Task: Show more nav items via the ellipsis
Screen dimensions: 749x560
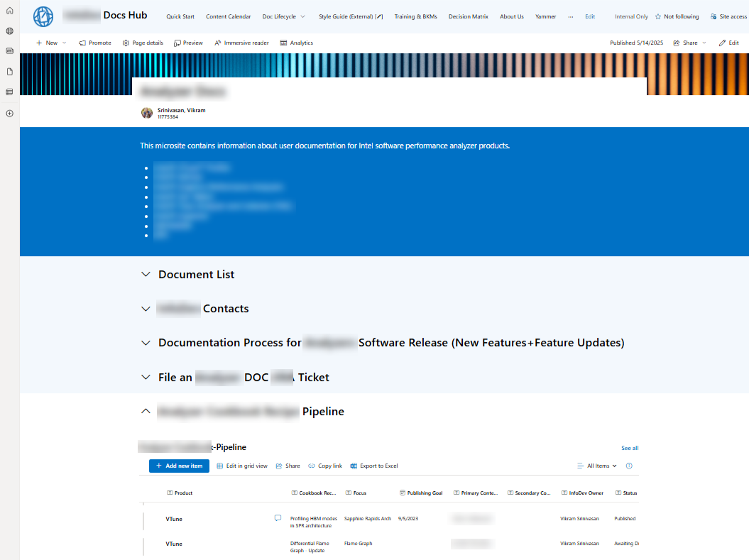Action: pos(570,17)
